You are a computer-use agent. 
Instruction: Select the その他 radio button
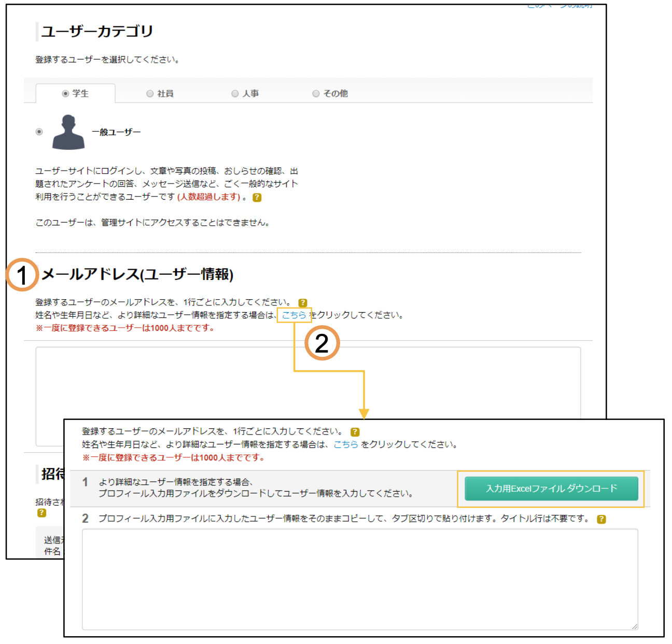(316, 94)
